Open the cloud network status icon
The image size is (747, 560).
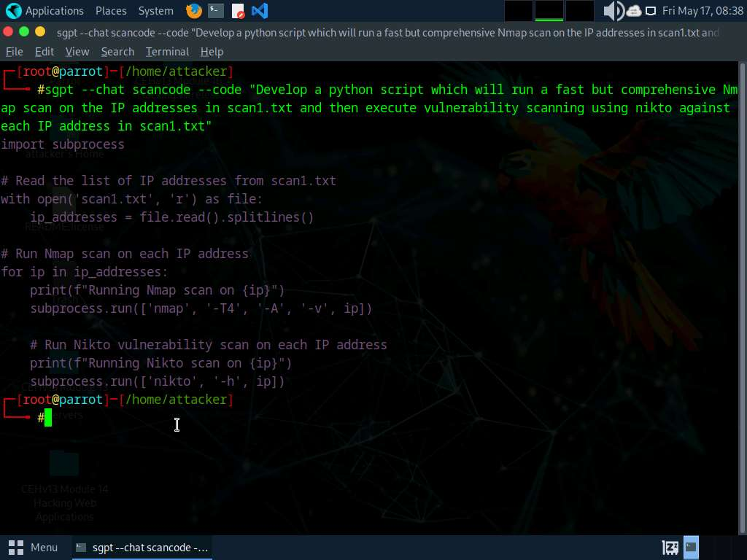633,11
